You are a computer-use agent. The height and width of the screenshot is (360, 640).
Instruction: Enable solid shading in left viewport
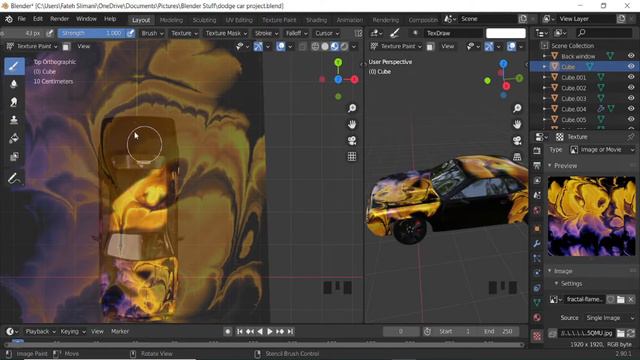coord(325,47)
